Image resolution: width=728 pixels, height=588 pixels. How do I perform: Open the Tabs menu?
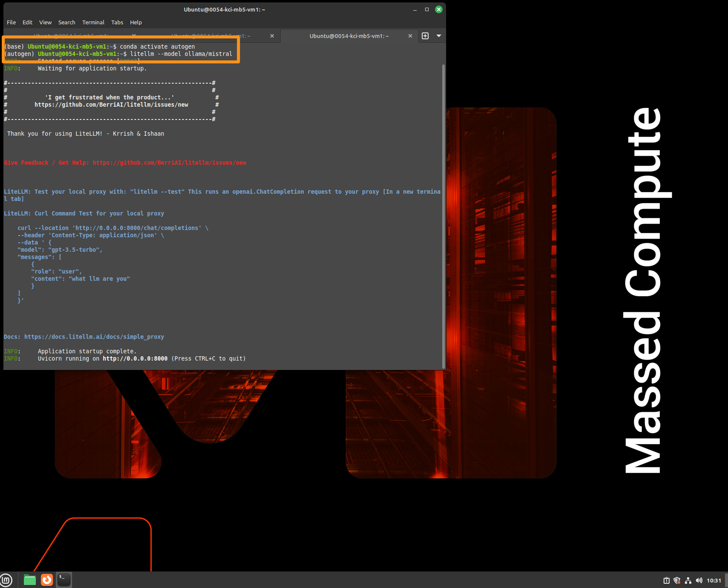(x=117, y=22)
